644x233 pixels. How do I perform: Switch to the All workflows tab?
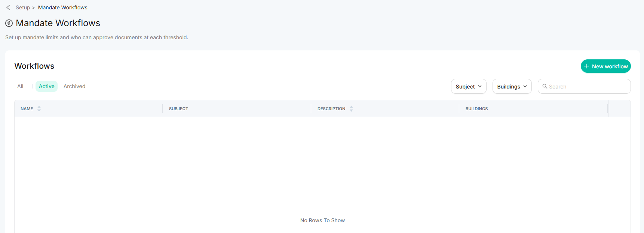point(20,86)
